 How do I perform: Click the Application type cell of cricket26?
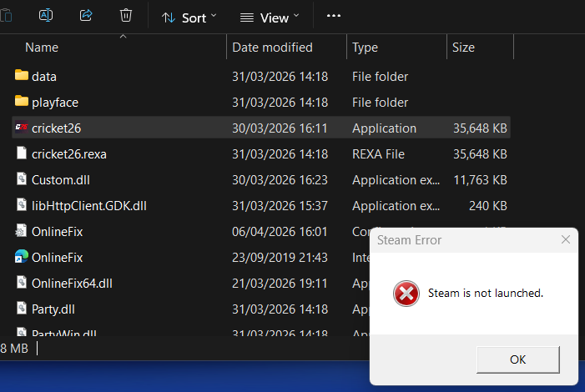(384, 128)
